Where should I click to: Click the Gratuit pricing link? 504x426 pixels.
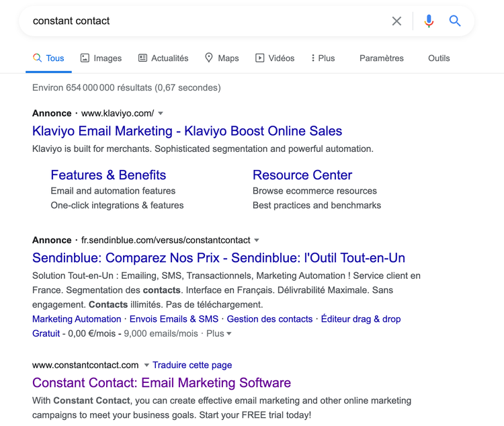[x=46, y=333]
